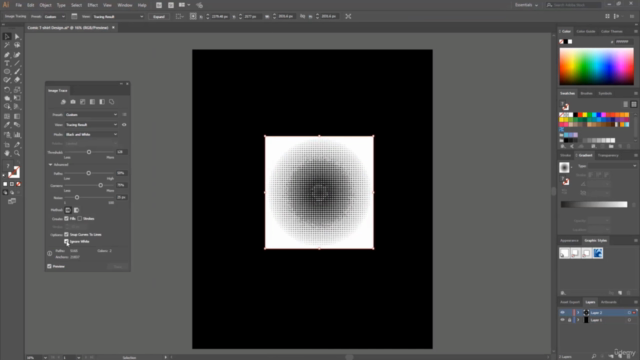Switch to the Transparency tab
The width and height of the screenshot is (640, 360).
click(x=608, y=156)
